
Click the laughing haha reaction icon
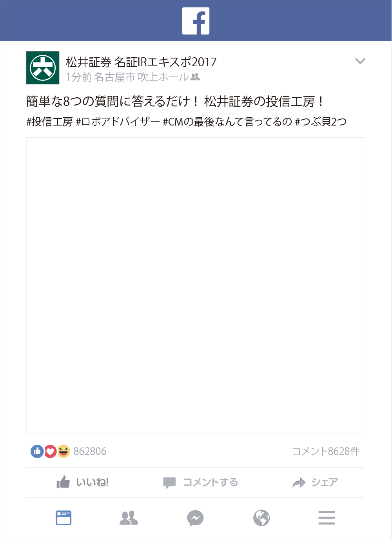pos(64,452)
